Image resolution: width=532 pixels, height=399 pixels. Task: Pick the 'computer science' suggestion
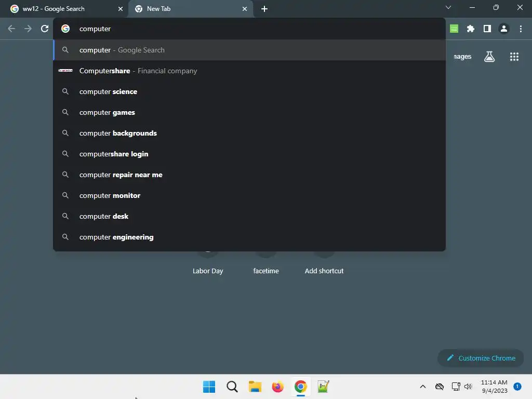249,91
